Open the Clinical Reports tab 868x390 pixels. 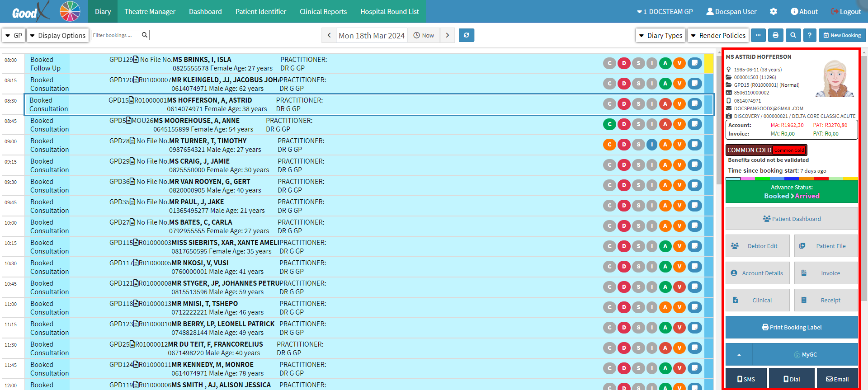tap(323, 11)
